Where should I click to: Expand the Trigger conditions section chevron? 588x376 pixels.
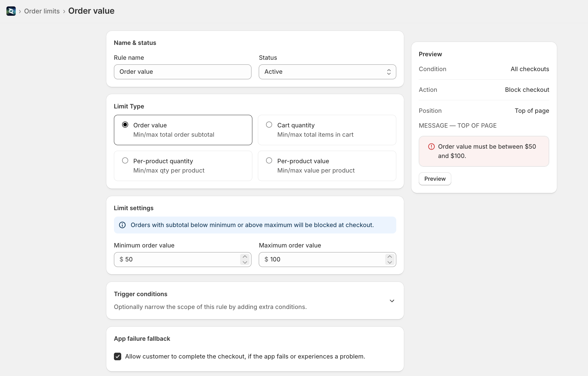[392, 301]
